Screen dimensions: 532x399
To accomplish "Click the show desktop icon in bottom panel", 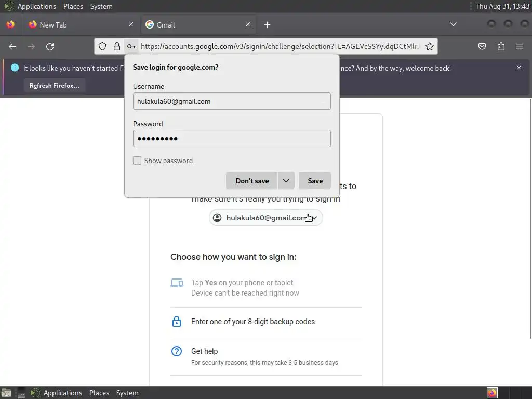I will 6,393.
